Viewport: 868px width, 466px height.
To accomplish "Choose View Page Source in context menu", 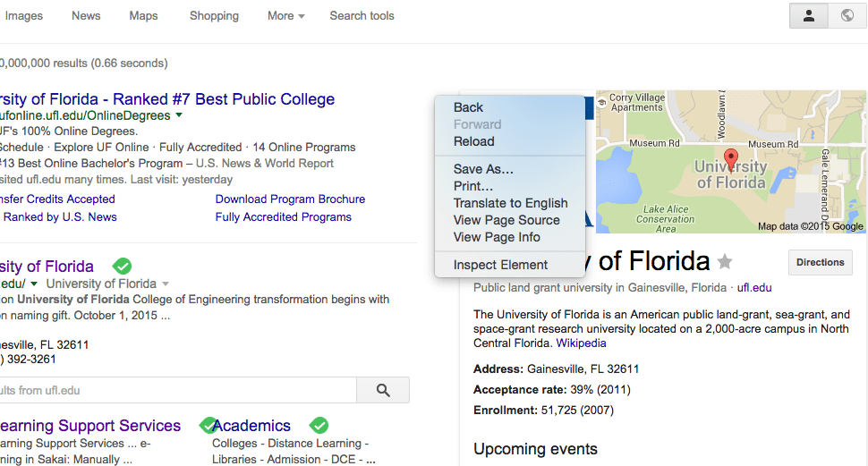I will (506, 220).
